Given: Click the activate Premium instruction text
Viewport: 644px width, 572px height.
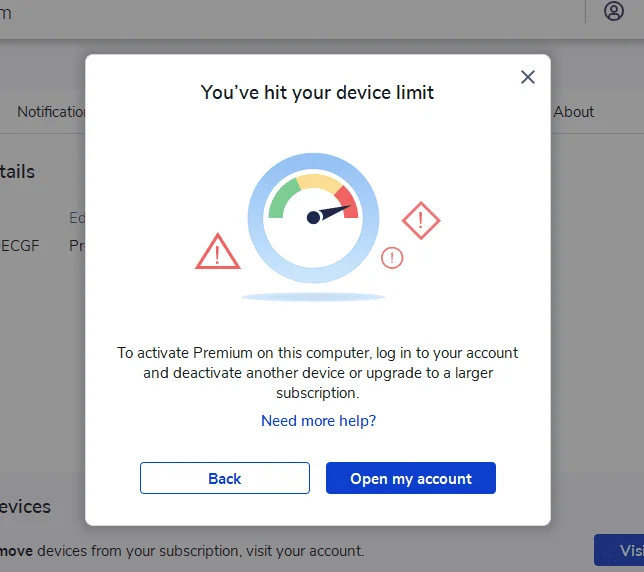Looking at the screenshot, I should coord(317,373).
